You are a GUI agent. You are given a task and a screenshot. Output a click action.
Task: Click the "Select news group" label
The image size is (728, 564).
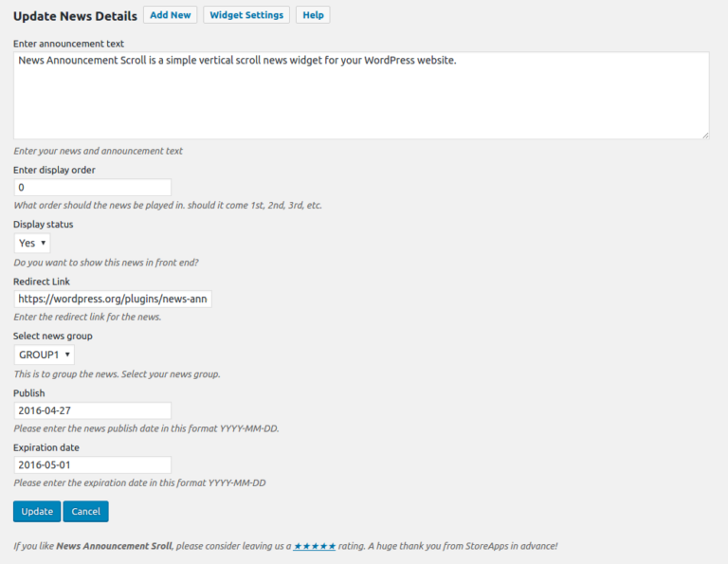tap(53, 337)
